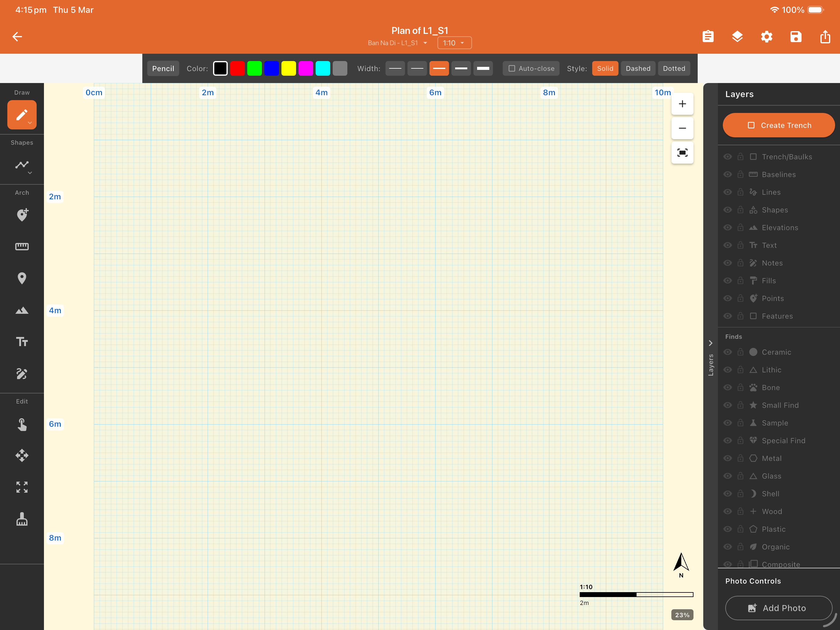Switch line style to Dashed

638,68
